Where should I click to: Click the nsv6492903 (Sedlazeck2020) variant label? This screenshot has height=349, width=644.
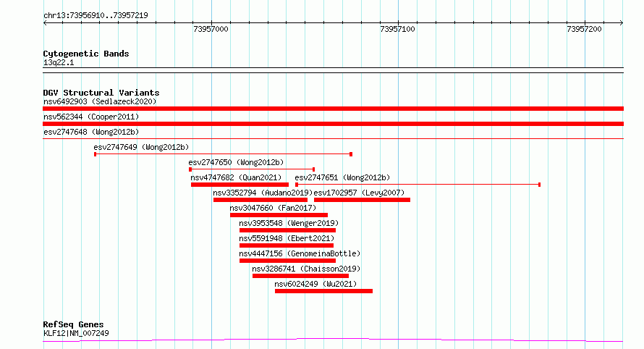point(100,101)
